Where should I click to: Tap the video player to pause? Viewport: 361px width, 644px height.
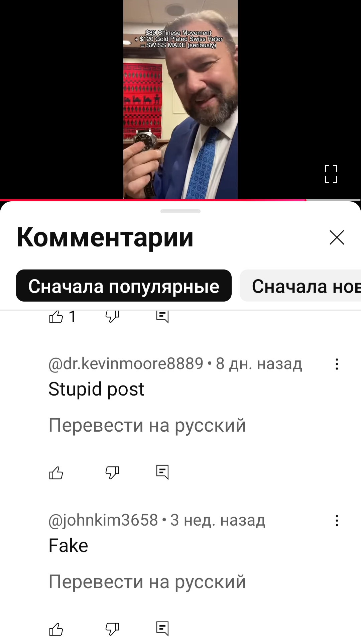point(180,100)
